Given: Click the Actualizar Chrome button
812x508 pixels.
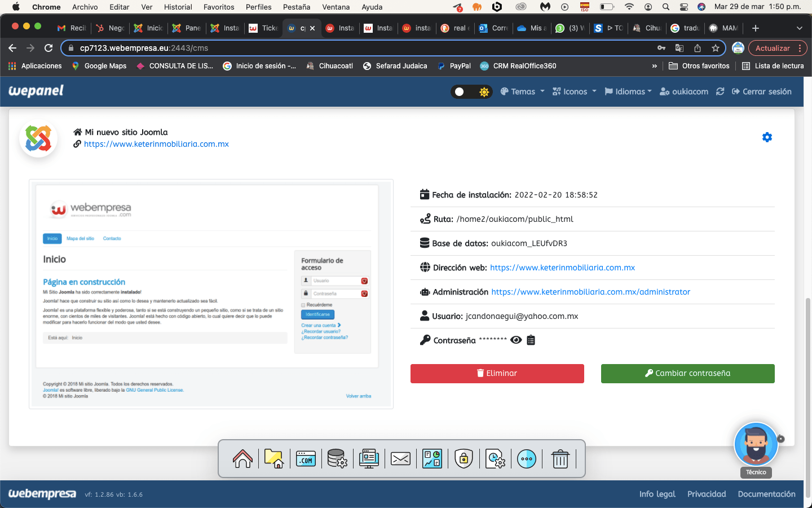Looking at the screenshot, I should point(773,48).
